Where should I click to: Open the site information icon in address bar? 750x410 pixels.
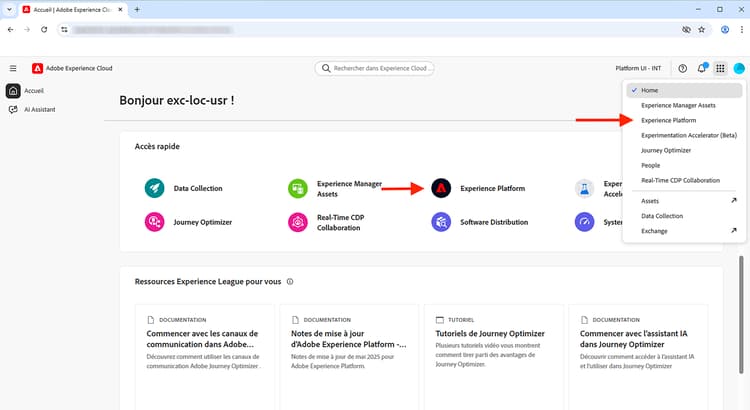click(x=64, y=30)
